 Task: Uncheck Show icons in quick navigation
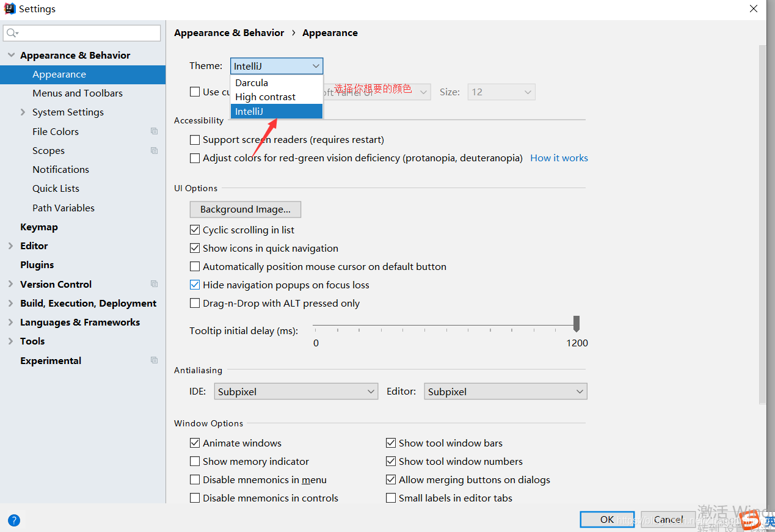195,248
